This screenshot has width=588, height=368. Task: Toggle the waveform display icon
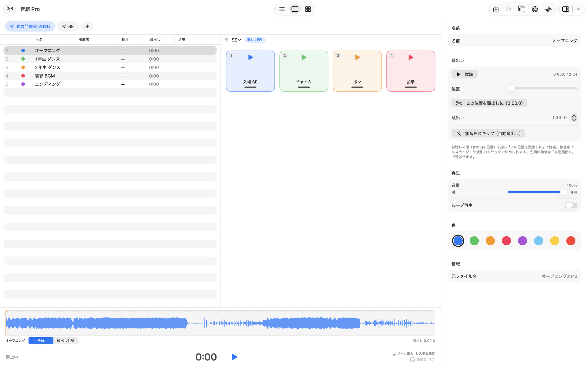[548, 9]
